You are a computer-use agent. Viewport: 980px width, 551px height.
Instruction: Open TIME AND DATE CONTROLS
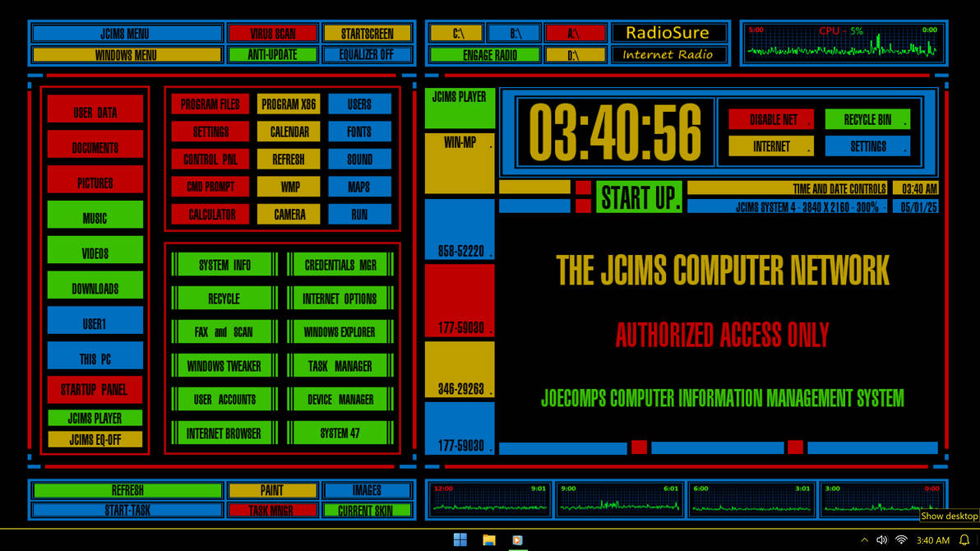click(x=787, y=188)
